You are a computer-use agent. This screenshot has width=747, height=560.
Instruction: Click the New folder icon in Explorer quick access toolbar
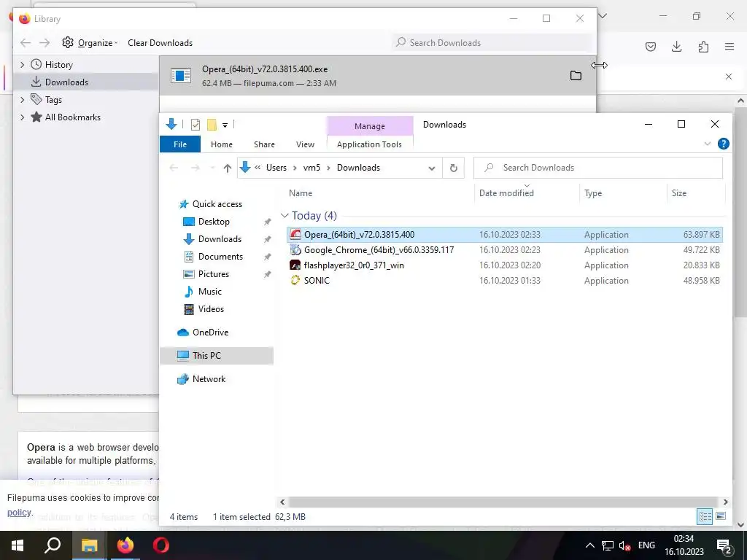coord(212,125)
